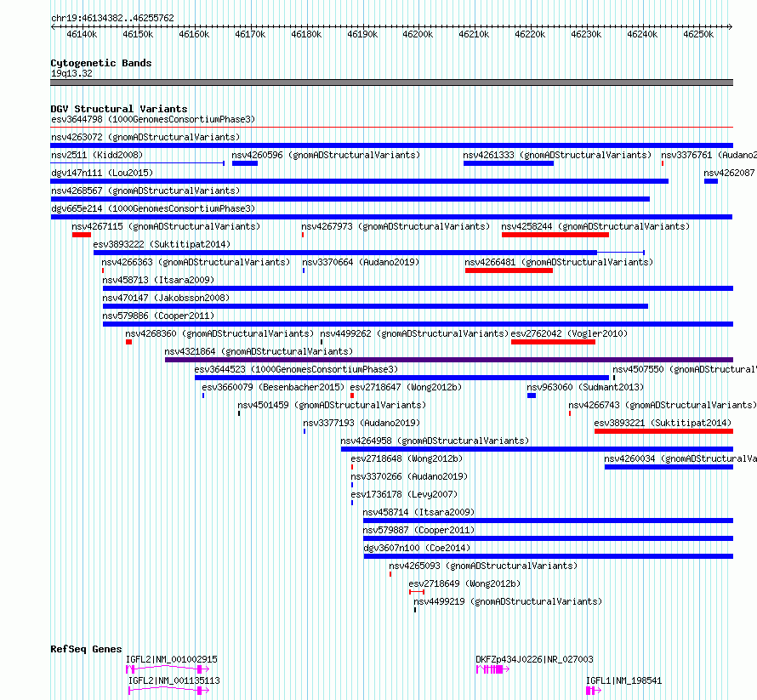The height and width of the screenshot is (700, 757).
Task: Click the red nsv4258244 variant bar
Action: [555, 235]
